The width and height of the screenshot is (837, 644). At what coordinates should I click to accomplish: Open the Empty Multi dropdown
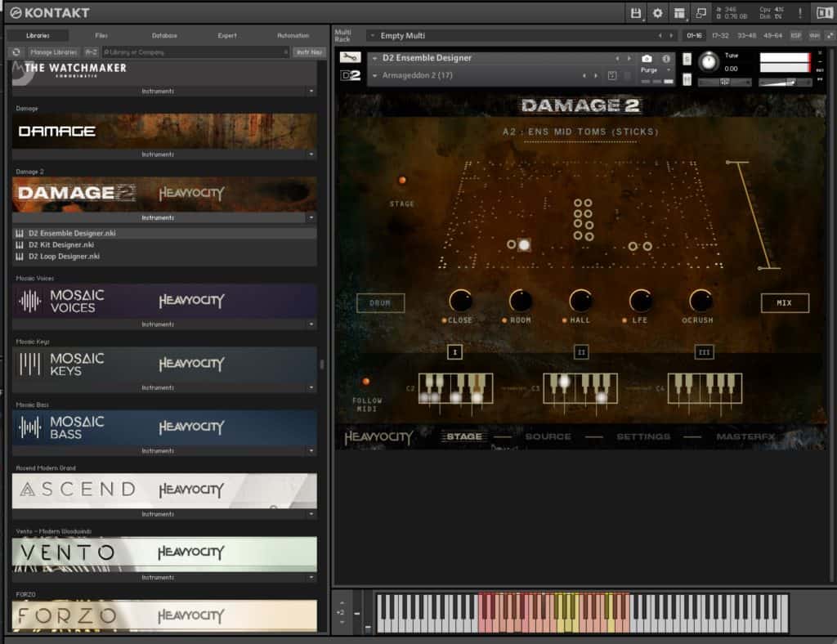(x=372, y=36)
